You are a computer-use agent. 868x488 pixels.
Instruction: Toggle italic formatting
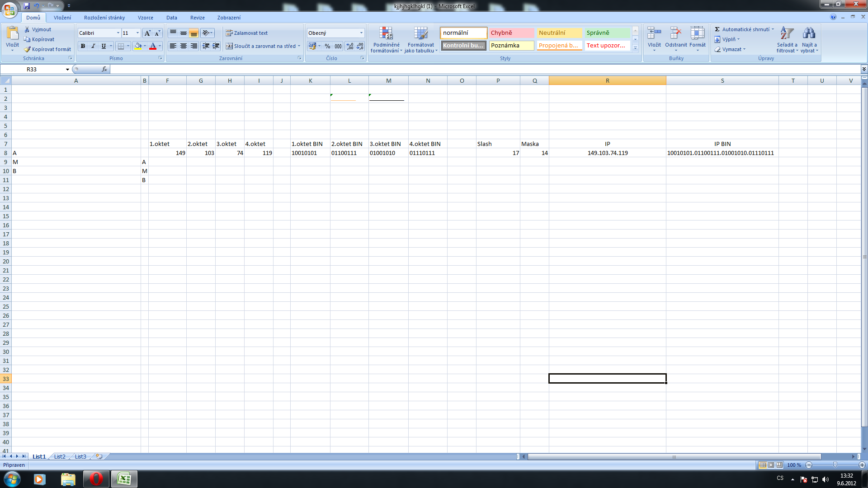93,46
